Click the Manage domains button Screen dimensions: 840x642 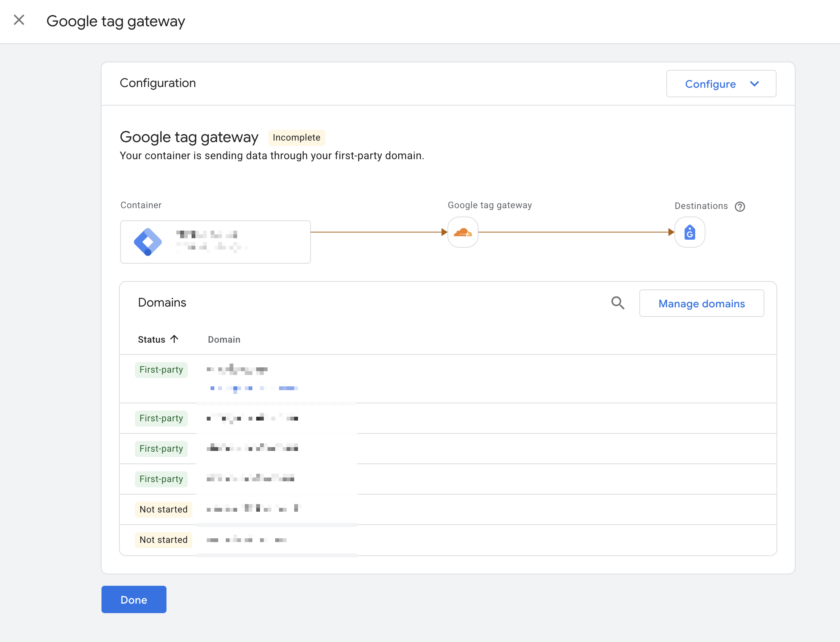click(x=702, y=304)
